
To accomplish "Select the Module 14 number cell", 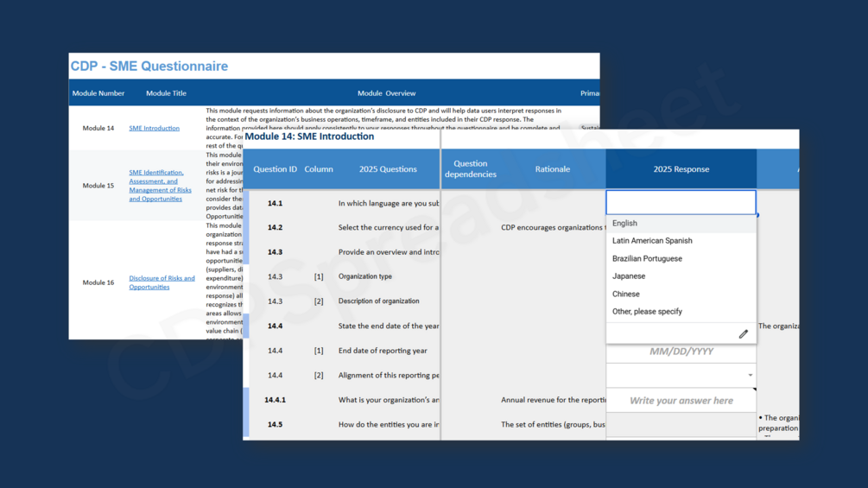I will pyautogui.click(x=98, y=128).
